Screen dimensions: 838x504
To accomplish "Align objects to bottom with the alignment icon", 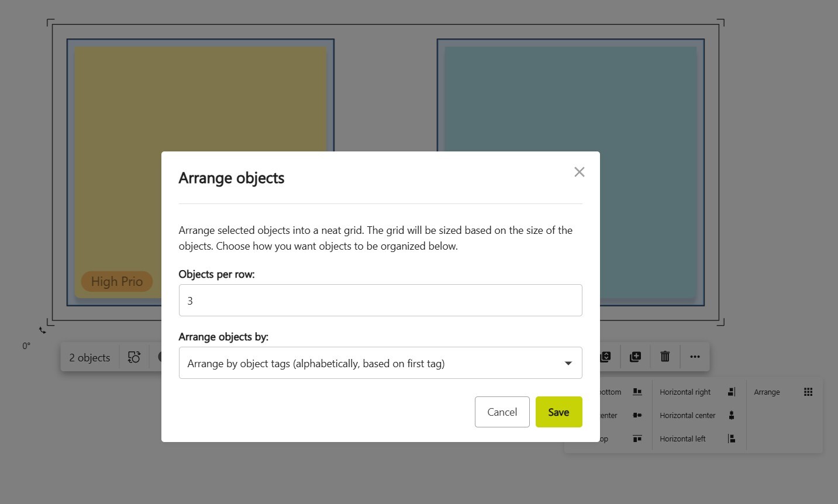I will [637, 392].
